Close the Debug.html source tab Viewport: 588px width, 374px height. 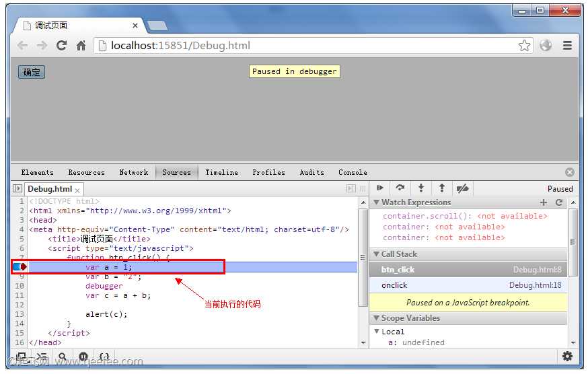point(77,190)
